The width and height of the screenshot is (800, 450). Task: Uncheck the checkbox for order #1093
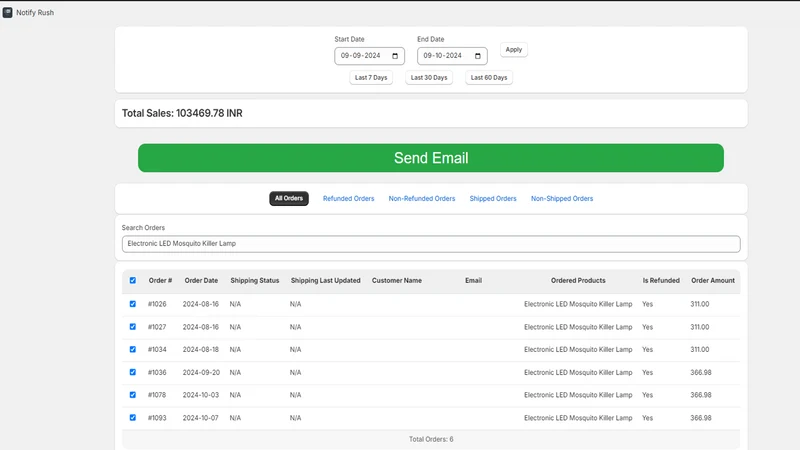133,417
